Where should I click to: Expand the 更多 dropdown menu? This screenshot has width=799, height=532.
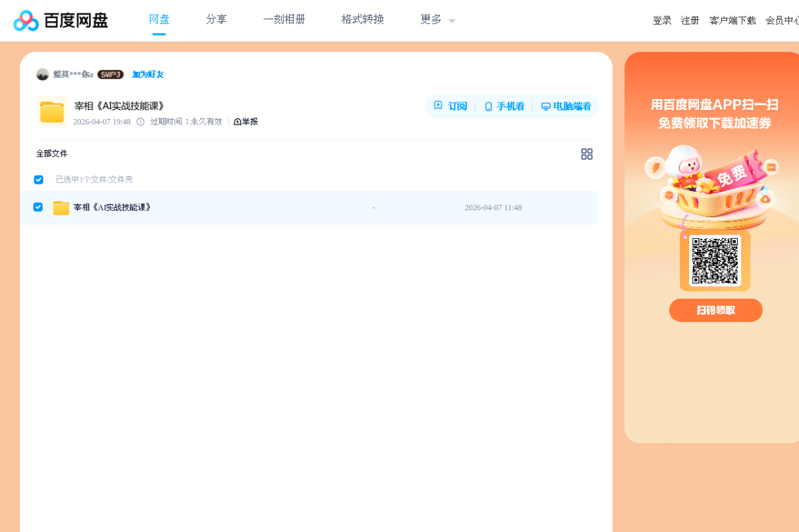click(x=436, y=19)
